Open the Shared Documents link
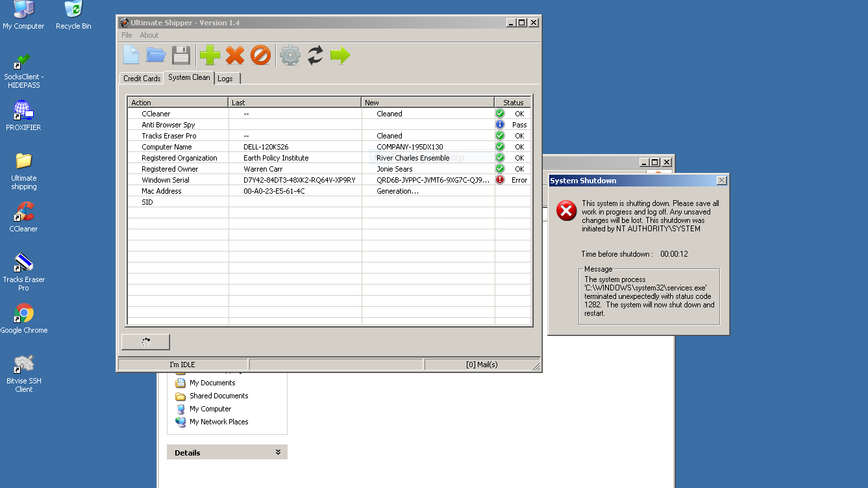 219,396
